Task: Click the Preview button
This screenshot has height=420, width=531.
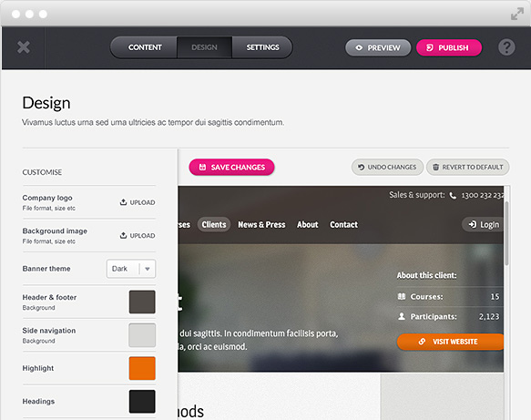Action: coord(378,47)
